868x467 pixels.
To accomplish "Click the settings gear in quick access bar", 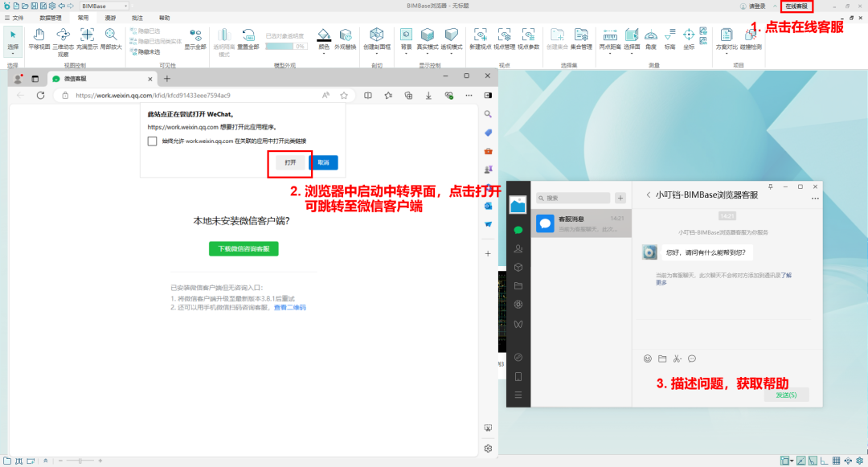I will point(52,6).
